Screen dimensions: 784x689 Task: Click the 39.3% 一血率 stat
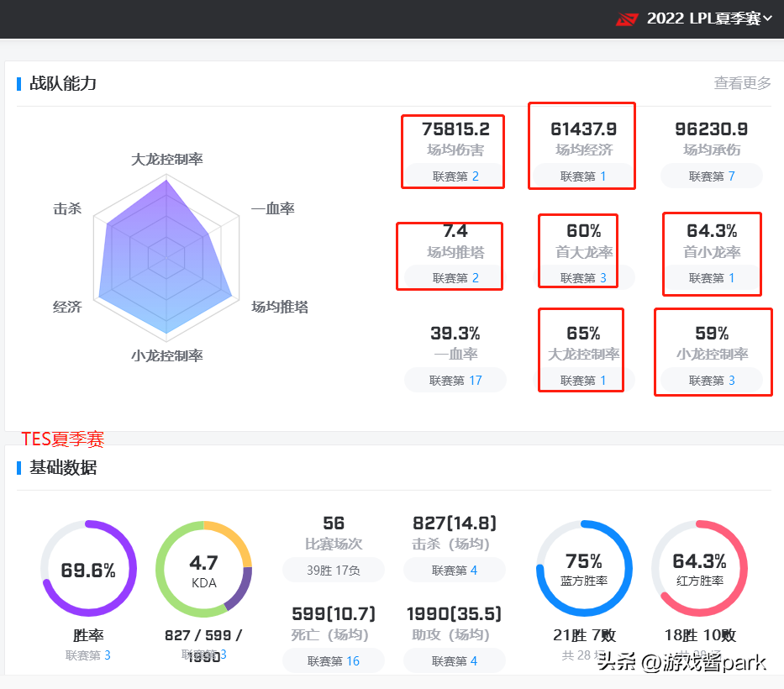pyautogui.click(x=455, y=343)
